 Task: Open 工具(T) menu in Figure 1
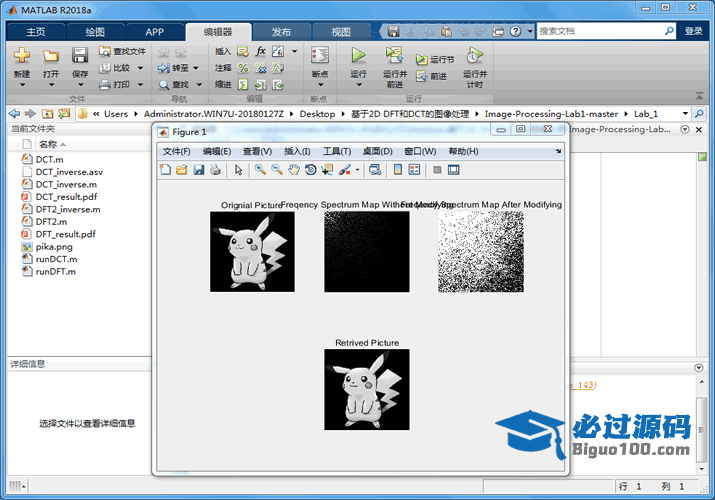[337, 151]
